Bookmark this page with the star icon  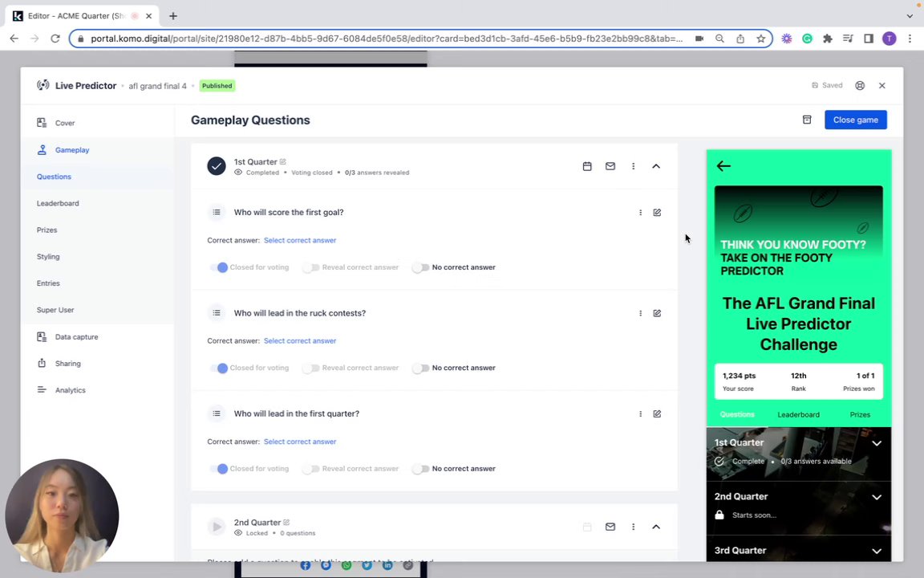coord(760,39)
